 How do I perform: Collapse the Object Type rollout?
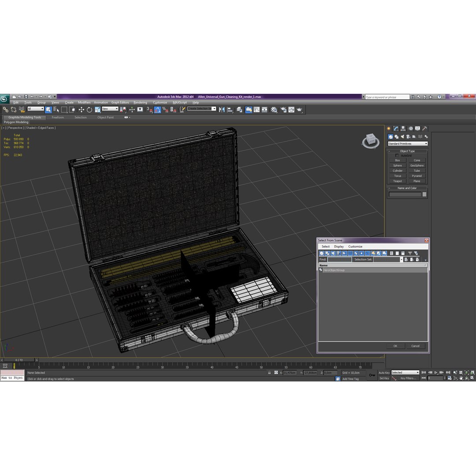(407, 151)
